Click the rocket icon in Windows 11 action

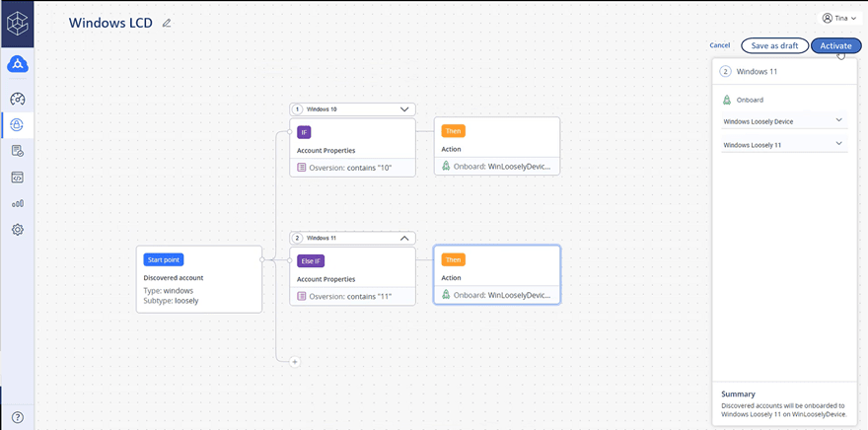(446, 295)
